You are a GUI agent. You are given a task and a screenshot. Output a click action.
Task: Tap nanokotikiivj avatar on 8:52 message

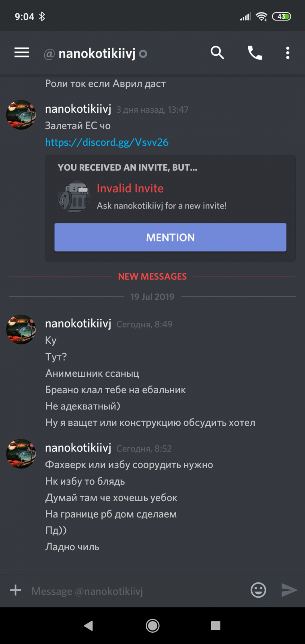[x=21, y=454]
